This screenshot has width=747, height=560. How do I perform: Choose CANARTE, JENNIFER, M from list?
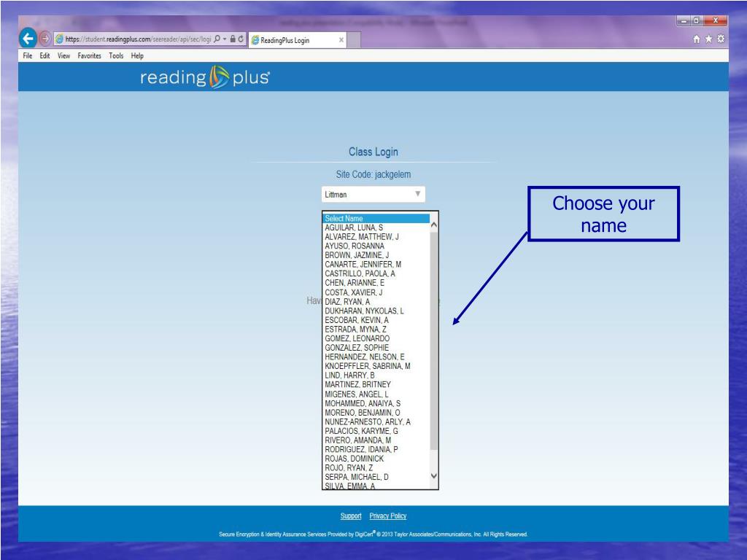click(376, 264)
